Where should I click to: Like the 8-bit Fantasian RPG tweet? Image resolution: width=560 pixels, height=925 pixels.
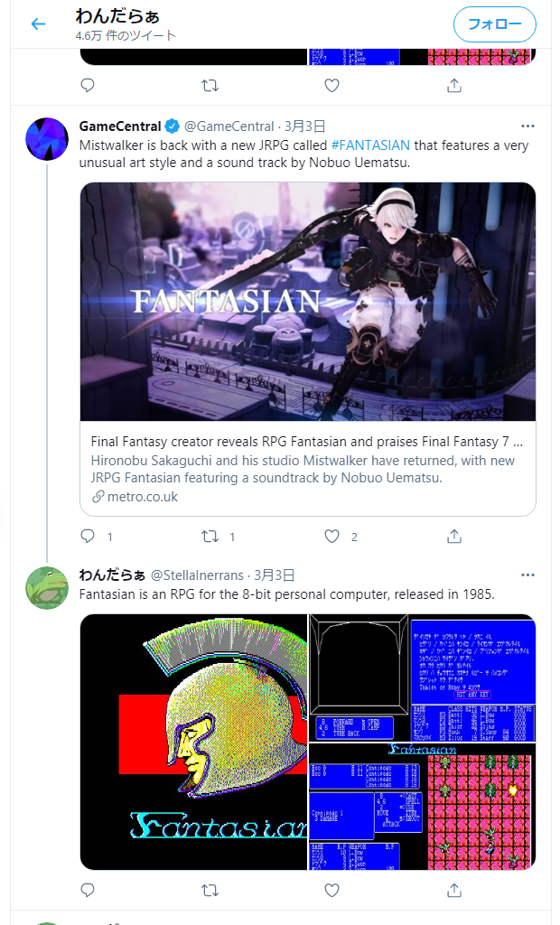[x=332, y=890]
